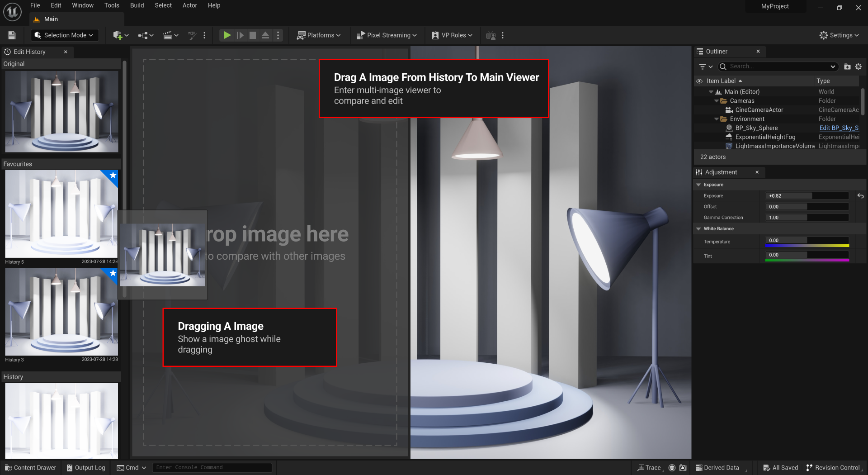Screen dimensions: 868x475
Task: Click the console command input field
Action: pos(212,467)
